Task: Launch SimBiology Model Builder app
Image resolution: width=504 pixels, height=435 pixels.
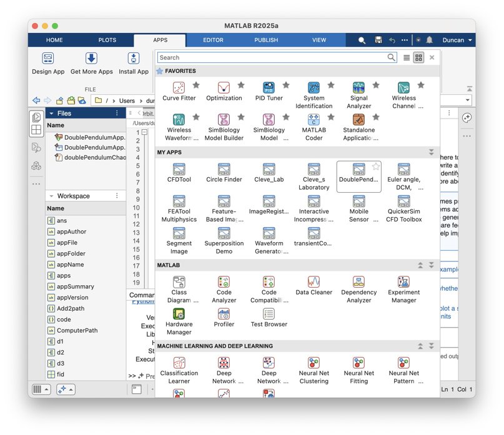Action: click(224, 127)
